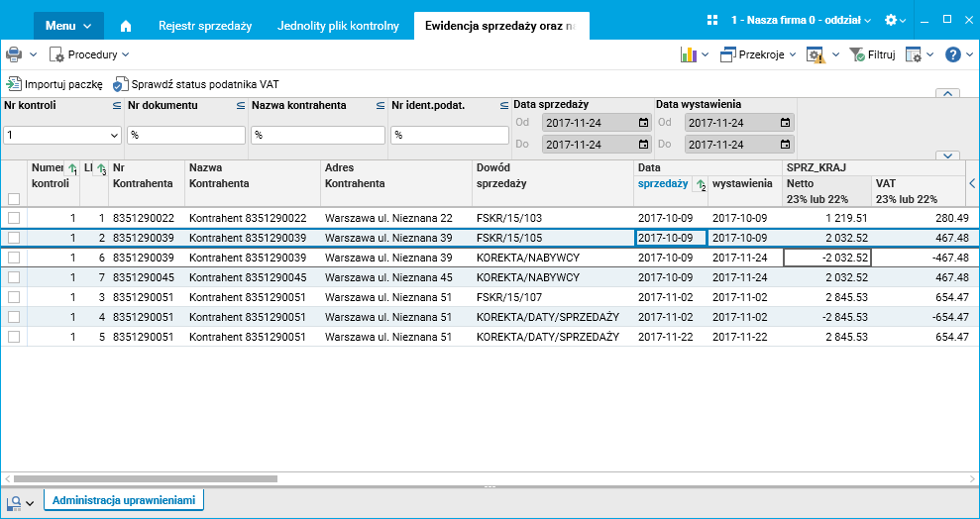Click the Nazwa kontrahenta filter field

317,135
